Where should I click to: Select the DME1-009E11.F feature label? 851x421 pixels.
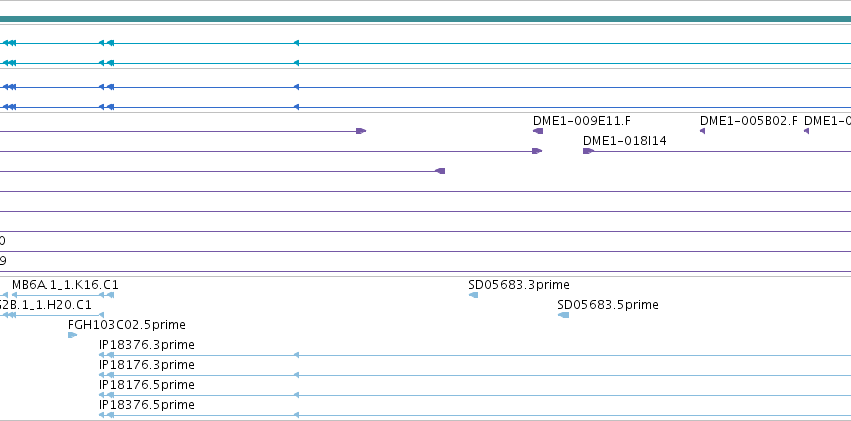pyautogui.click(x=582, y=121)
